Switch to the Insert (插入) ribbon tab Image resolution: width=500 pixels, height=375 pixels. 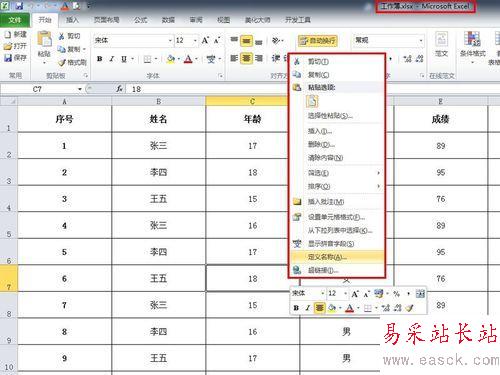point(72,20)
